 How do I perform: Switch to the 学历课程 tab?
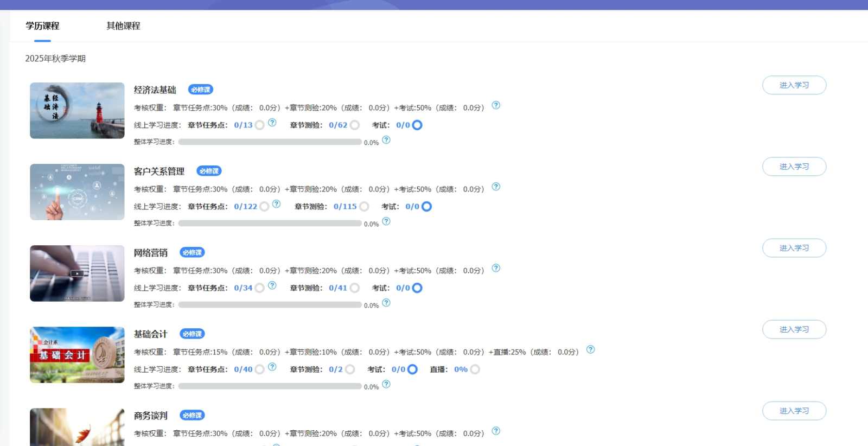42,26
